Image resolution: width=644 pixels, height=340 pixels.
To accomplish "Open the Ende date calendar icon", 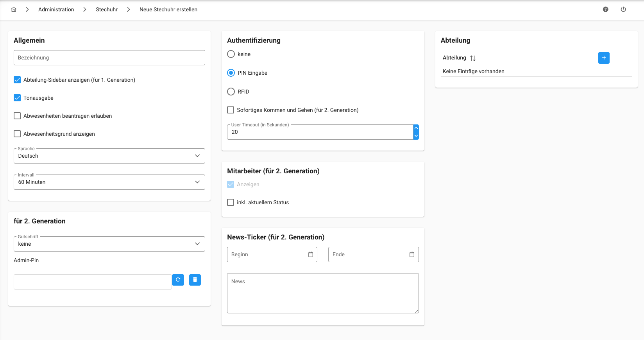I will [x=412, y=254].
